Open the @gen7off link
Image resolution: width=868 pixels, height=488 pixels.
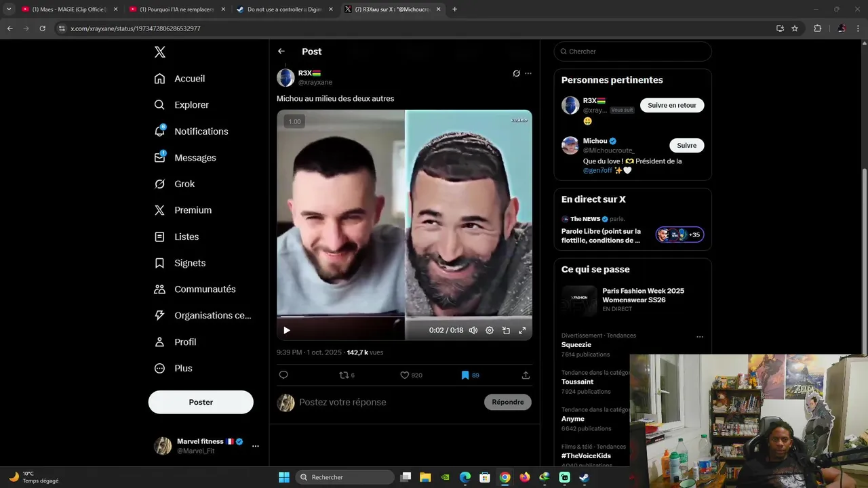coord(597,171)
